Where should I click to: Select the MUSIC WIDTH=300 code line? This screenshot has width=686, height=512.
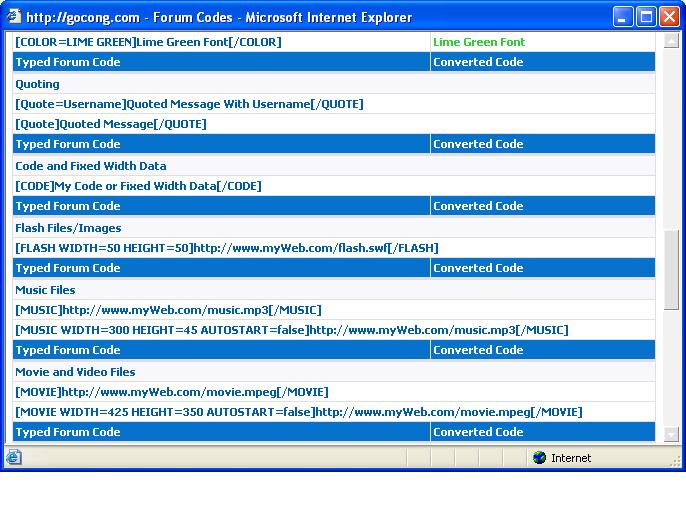click(x=291, y=330)
